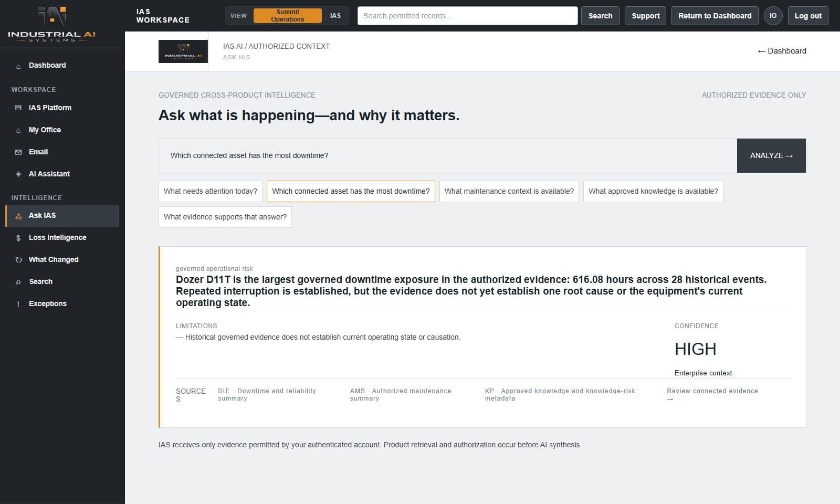This screenshot has width=840, height=504.
Task: Click the Log out button
Action: click(x=808, y=16)
